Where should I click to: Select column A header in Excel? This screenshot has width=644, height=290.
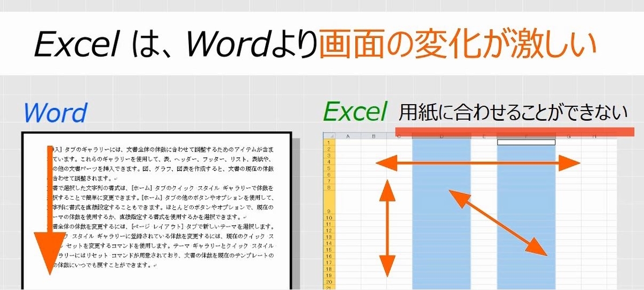(x=348, y=136)
